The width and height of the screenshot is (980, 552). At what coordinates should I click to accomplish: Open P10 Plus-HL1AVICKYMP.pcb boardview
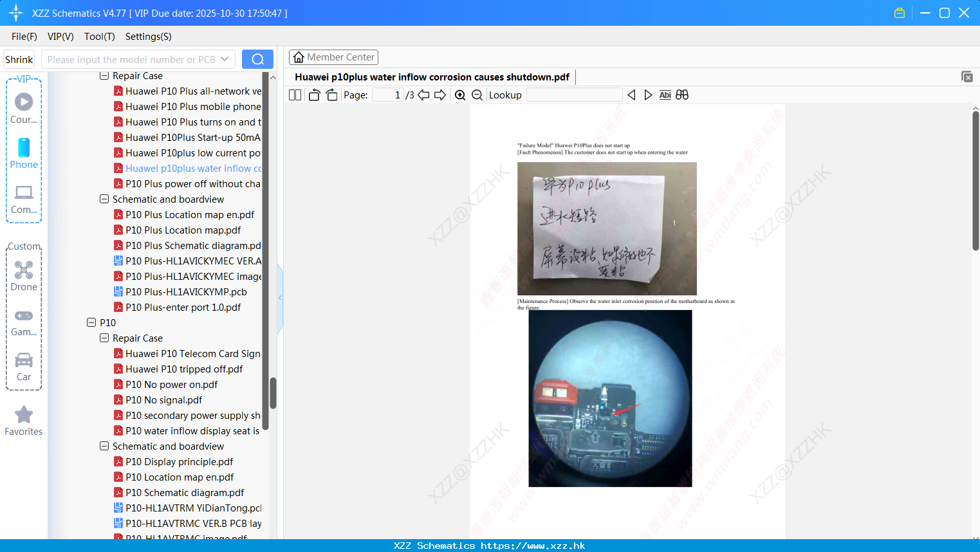click(181, 292)
